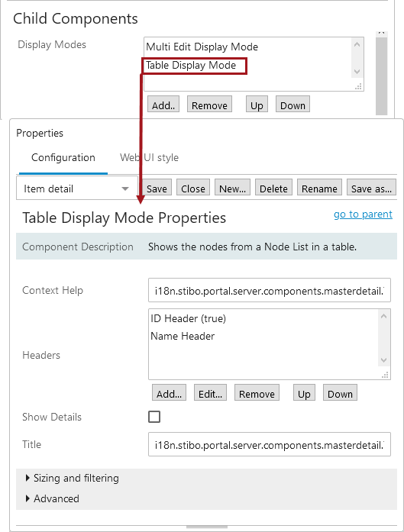Click the Save as... button
This screenshot has width=404, height=532.
click(x=371, y=189)
